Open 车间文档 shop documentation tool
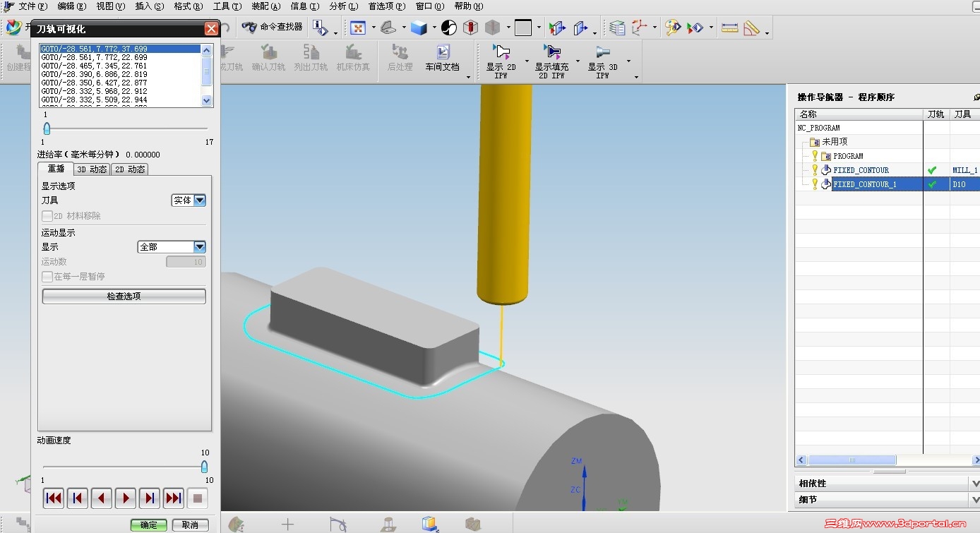The image size is (980, 533). point(442,58)
